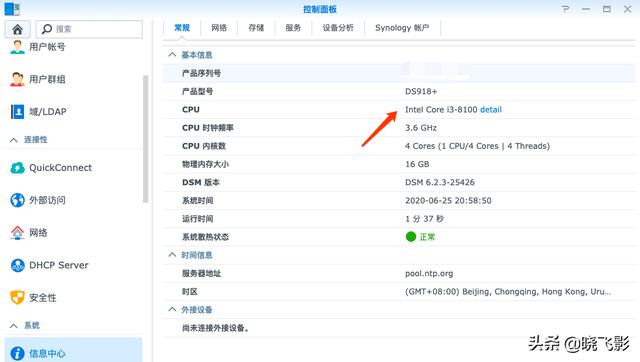Click pool.ntp.org server address
The height and width of the screenshot is (362, 640).
429,273
